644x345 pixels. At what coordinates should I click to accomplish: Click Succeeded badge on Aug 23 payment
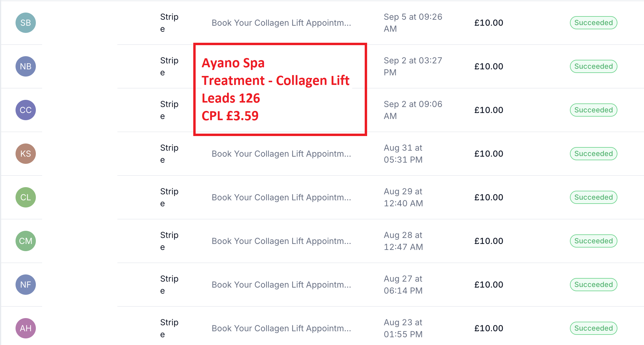point(593,328)
